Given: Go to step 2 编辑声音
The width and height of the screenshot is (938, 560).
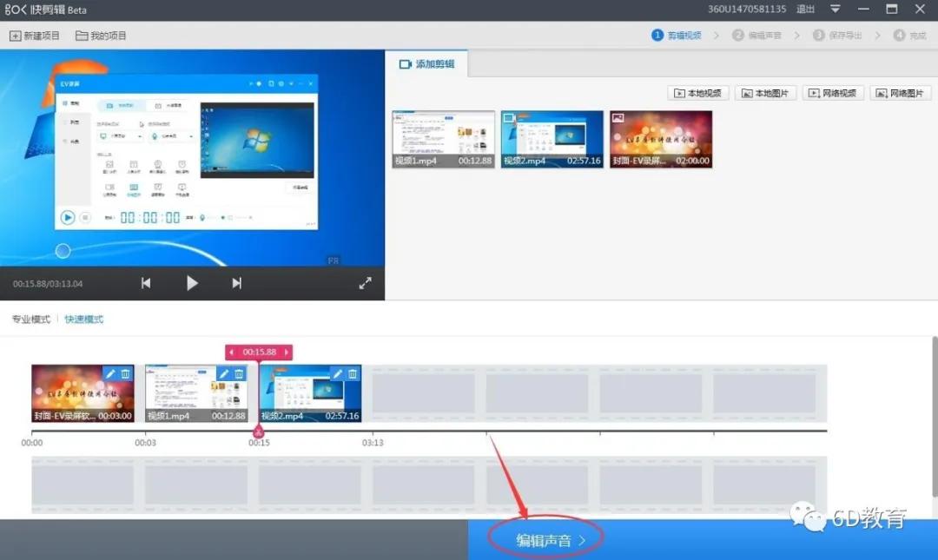Looking at the screenshot, I should (756, 36).
